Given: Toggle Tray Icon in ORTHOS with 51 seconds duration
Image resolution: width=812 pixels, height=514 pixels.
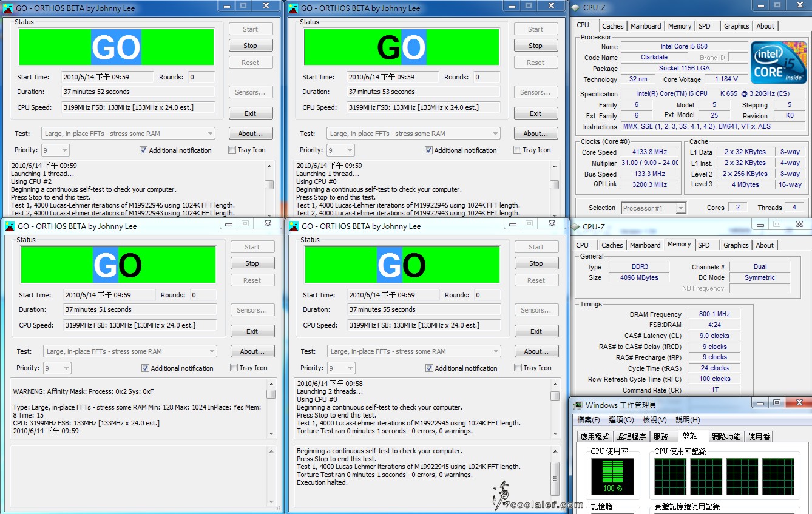Looking at the screenshot, I should pyautogui.click(x=234, y=368).
